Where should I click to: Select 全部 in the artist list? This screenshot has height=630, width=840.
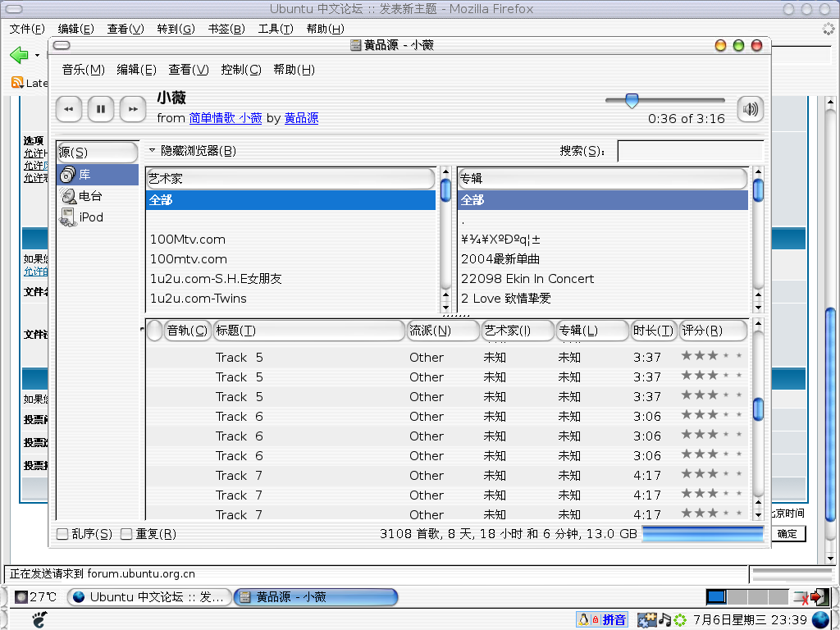[x=291, y=200]
